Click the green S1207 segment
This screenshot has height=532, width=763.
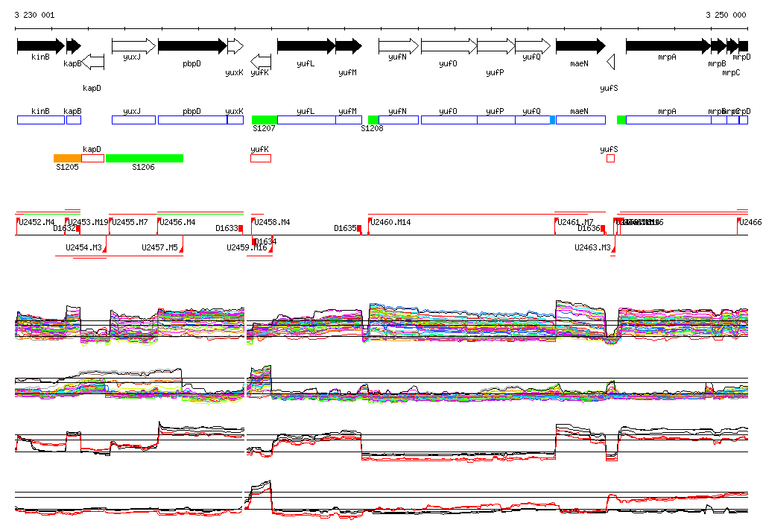[265, 120]
